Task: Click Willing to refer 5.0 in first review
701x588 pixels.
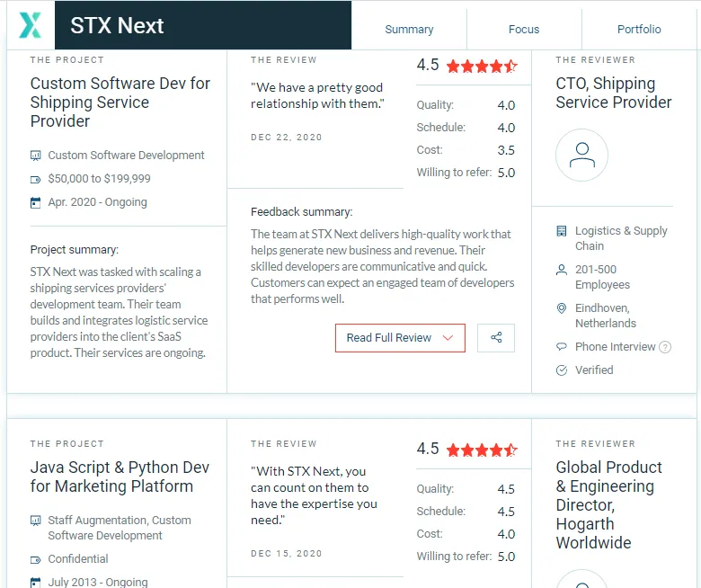Action: click(466, 173)
